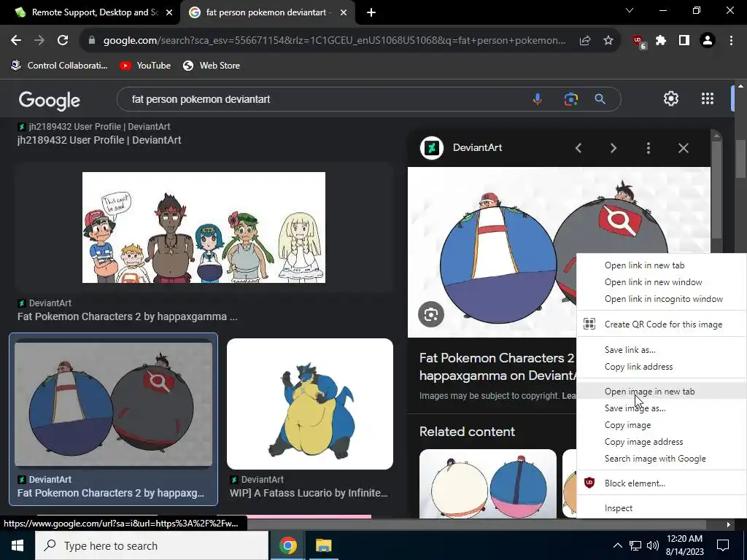
Task: Click Fat Pokemon Characters 2 title in preview
Action: (498, 367)
